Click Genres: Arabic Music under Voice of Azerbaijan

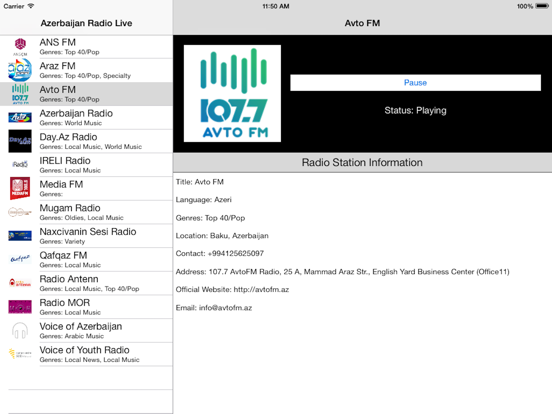click(x=71, y=336)
